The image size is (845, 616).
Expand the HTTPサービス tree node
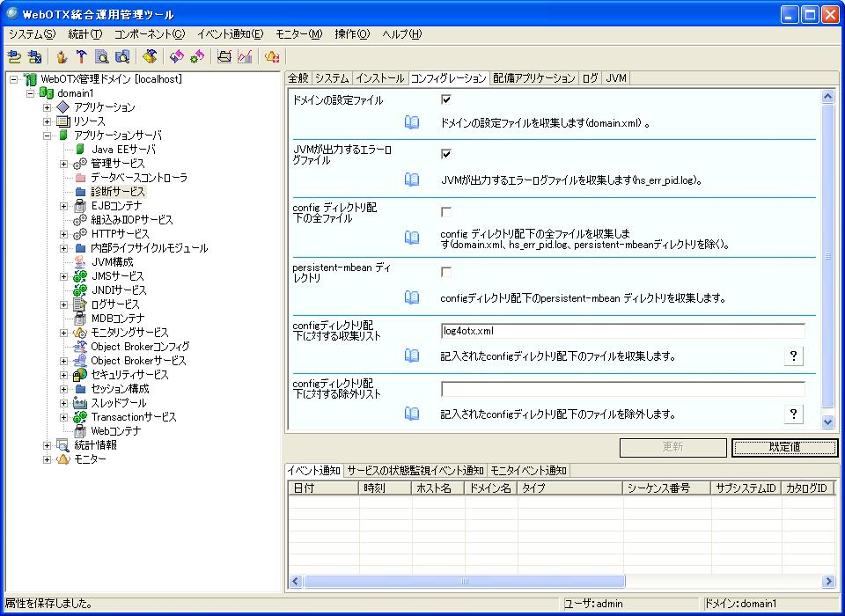pos(64,234)
